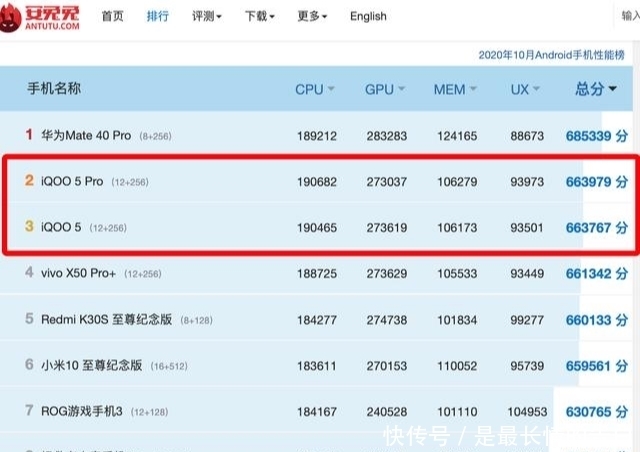Click GPU score 240528

coord(387,412)
